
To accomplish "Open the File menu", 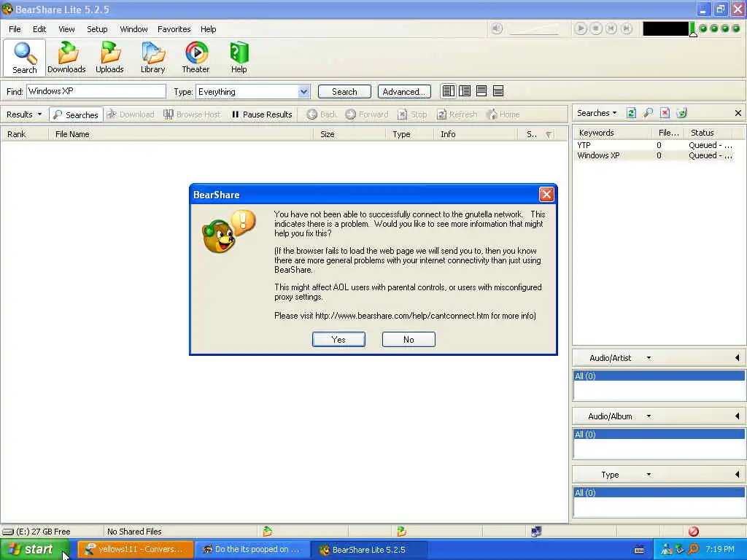I will (15, 29).
